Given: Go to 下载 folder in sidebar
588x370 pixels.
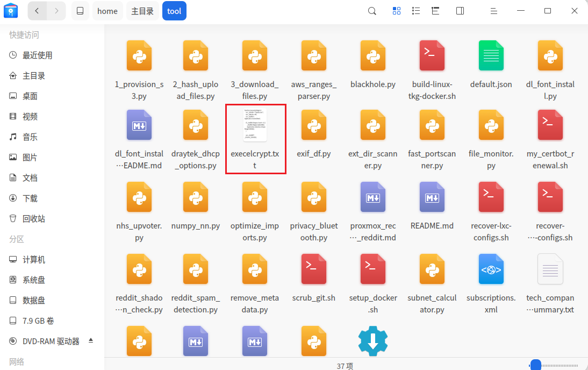Looking at the screenshot, I should (x=30, y=198).
